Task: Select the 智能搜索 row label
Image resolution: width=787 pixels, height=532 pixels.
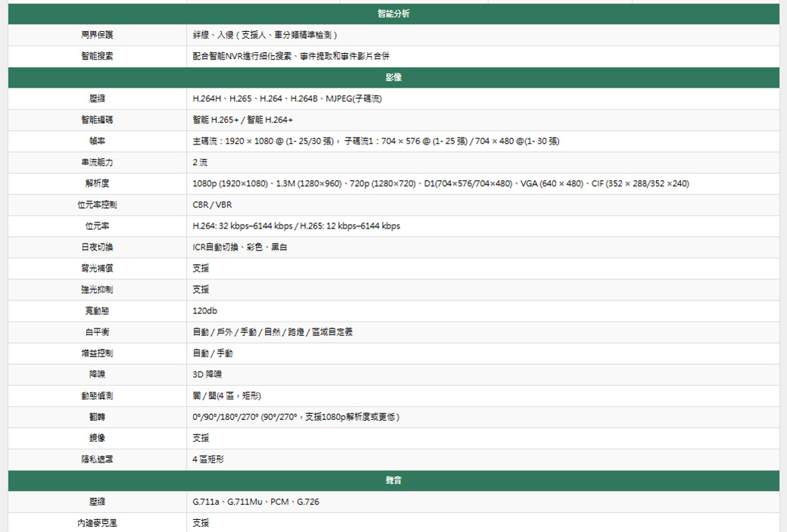Action: [x=98, y=56]
